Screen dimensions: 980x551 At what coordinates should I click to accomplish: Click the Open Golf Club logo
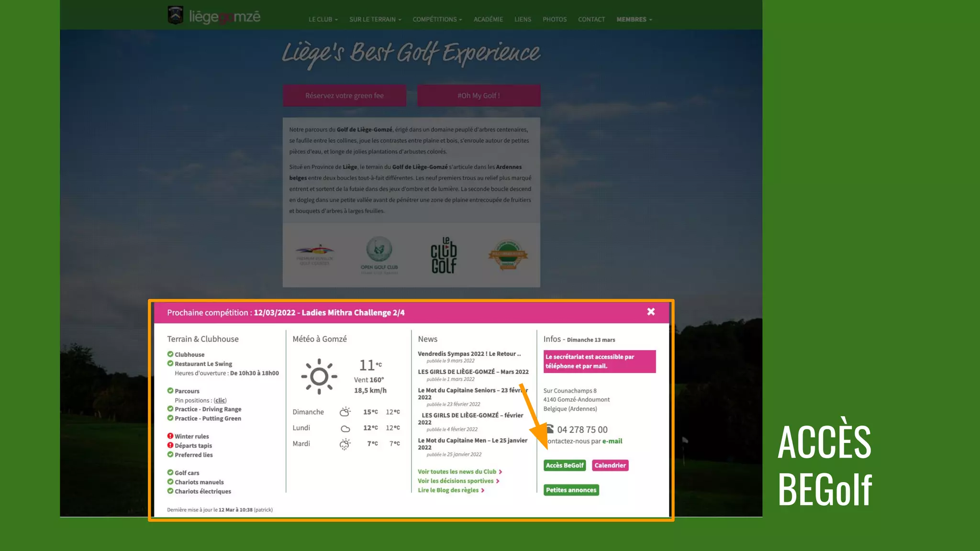(x=379, y=255)
